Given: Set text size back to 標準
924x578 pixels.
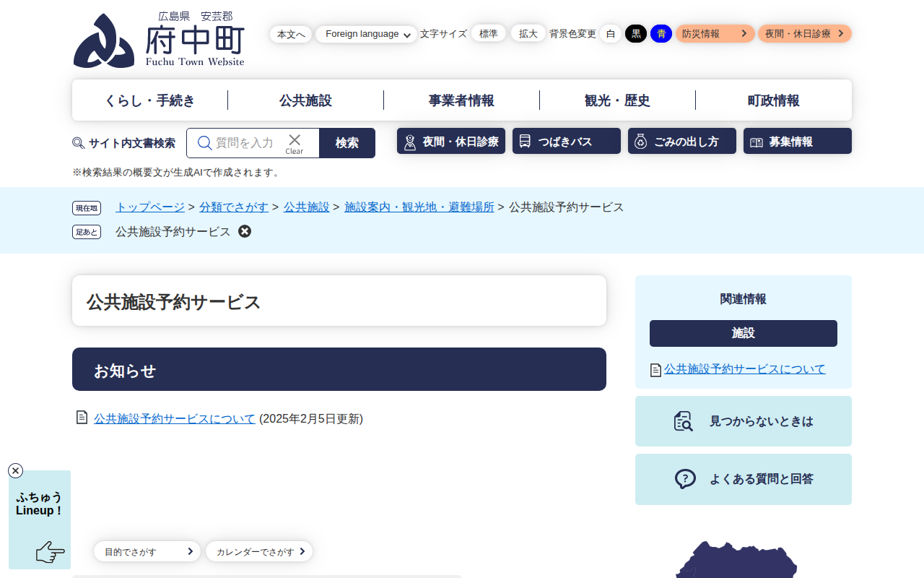Looking at the screenshot, I should point(489,33).
